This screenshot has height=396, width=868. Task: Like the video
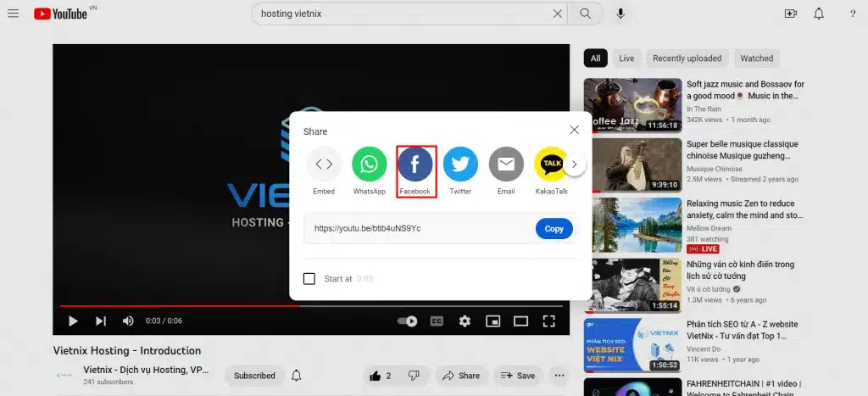(382, 376)
